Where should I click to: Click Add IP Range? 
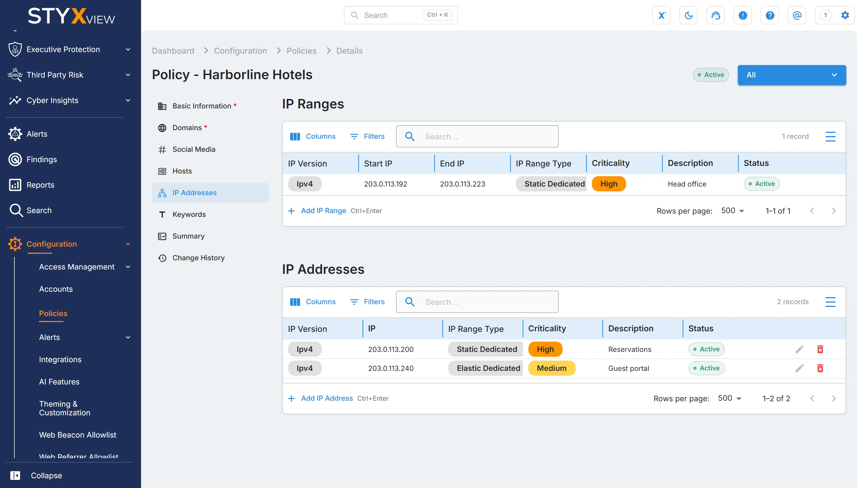(x=317, y=211)
